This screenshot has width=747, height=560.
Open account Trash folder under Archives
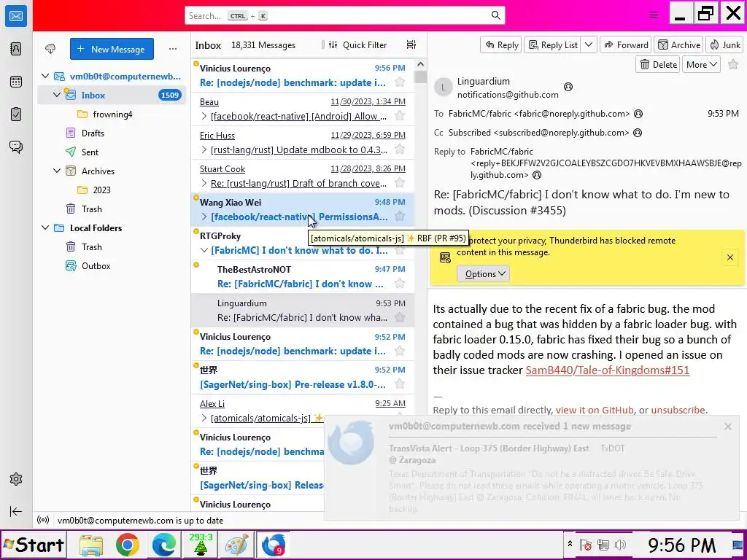pos(91,209)
